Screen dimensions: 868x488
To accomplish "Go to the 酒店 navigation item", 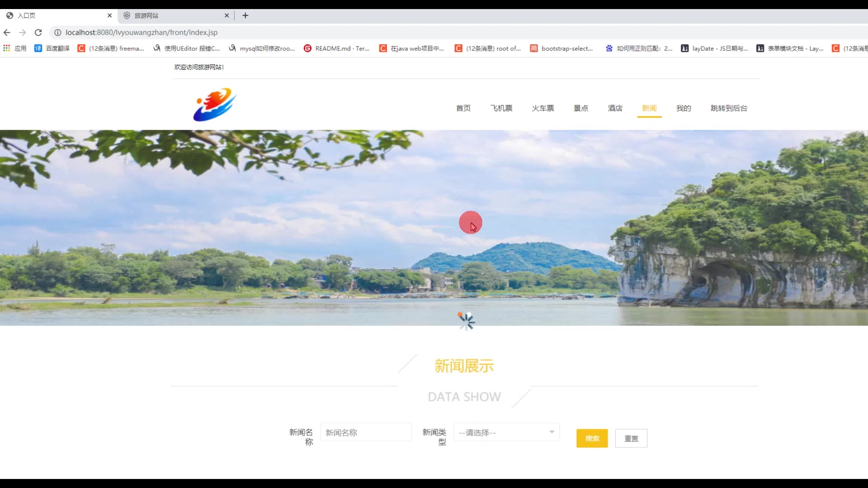I will [615, 108].
